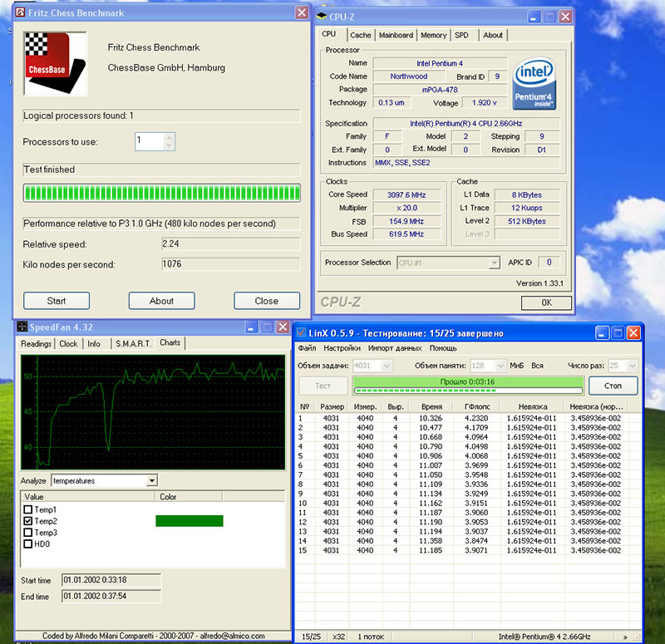Close the CPU-Z window via X

[x=565, y=17]
